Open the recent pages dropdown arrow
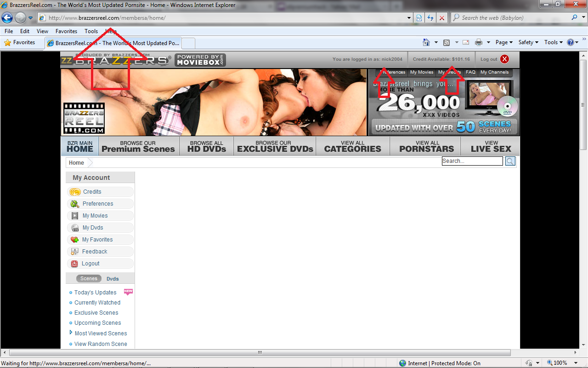This screenshot has height=368, width=588. click(x=30, y=18)
